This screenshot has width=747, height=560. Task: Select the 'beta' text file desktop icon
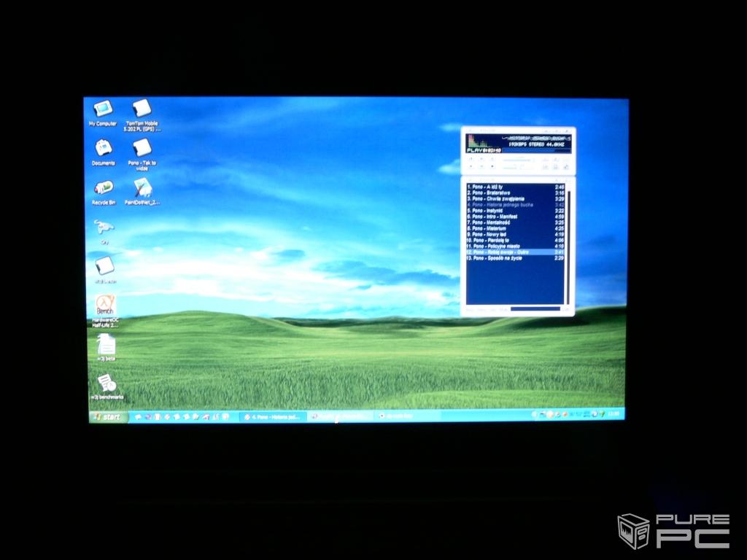click(x=107, y=347)
